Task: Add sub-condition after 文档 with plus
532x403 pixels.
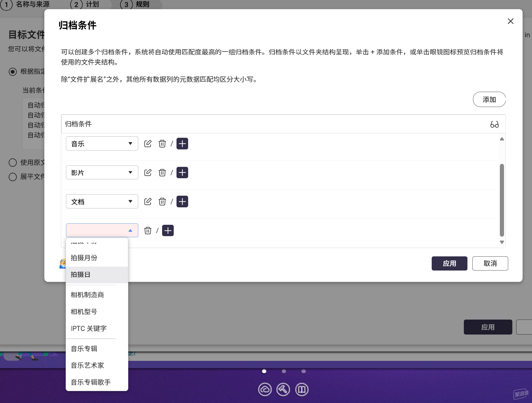Action: click(182, 201)
